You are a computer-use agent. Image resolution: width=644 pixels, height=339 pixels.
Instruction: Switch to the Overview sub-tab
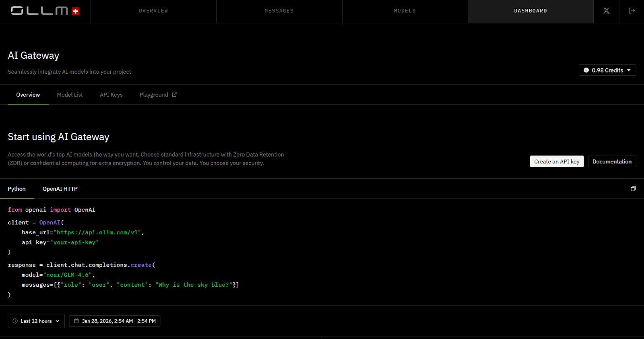(28, 95)
